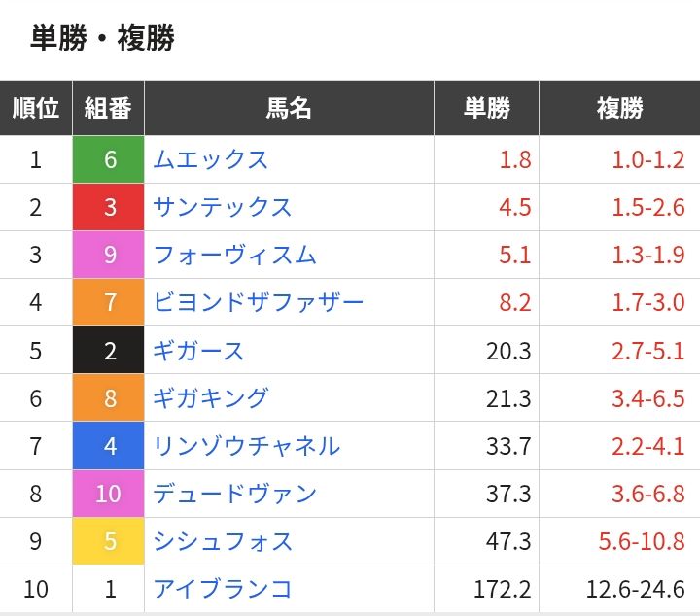Open the シシュフォス horse link

click(x=223, y=541)
